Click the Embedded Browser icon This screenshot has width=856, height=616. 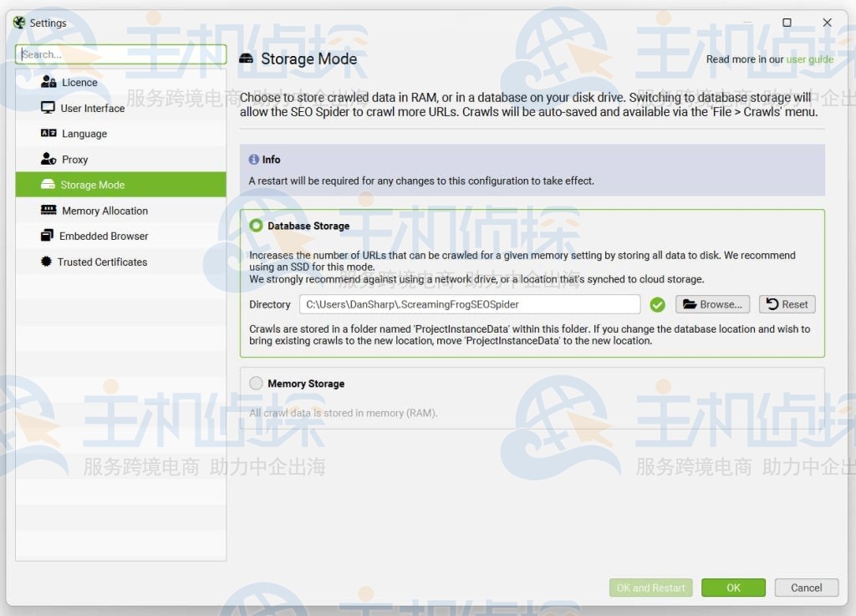[48, 236]
